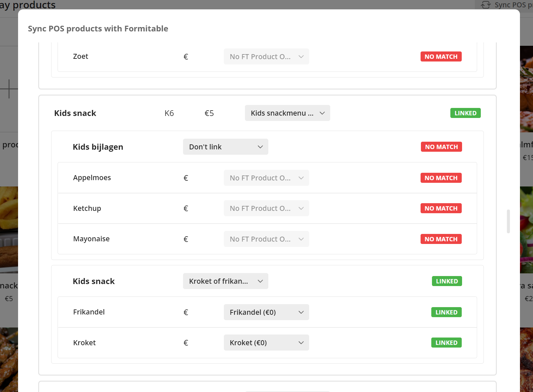Click the plus icon behind the dialog

[9, 89]
